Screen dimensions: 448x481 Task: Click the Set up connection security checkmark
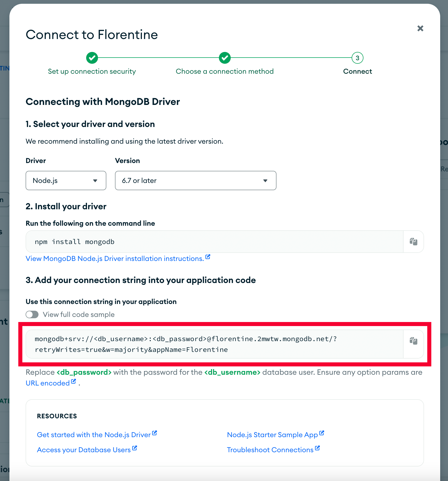click(92, 58)
